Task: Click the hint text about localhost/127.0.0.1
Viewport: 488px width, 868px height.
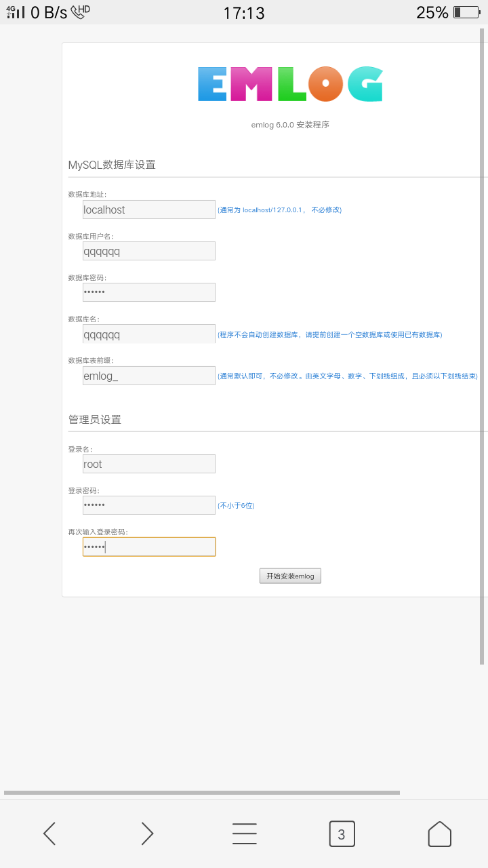Action: [x=280, y=210]
